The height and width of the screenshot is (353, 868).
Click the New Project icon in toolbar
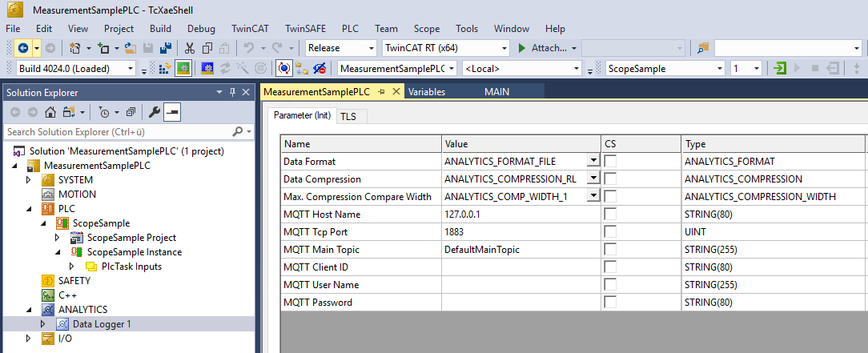pyautogui.click(x=75, y=48)
